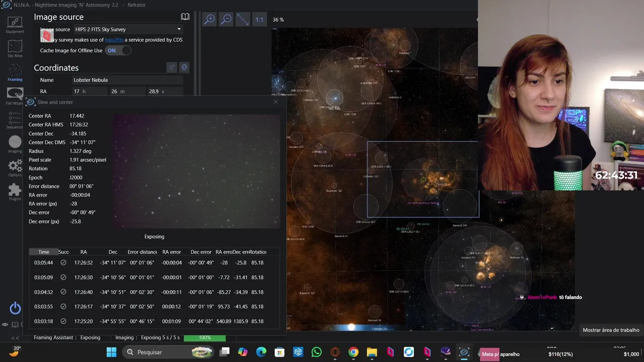
Task: Switch to the Framing tab
Action: point(15,72)
